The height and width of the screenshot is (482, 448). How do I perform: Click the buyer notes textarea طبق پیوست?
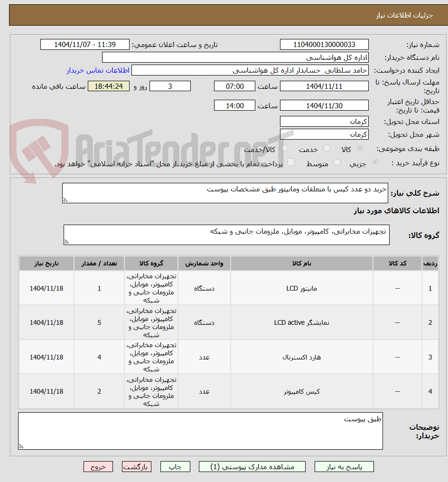[200, 431]
